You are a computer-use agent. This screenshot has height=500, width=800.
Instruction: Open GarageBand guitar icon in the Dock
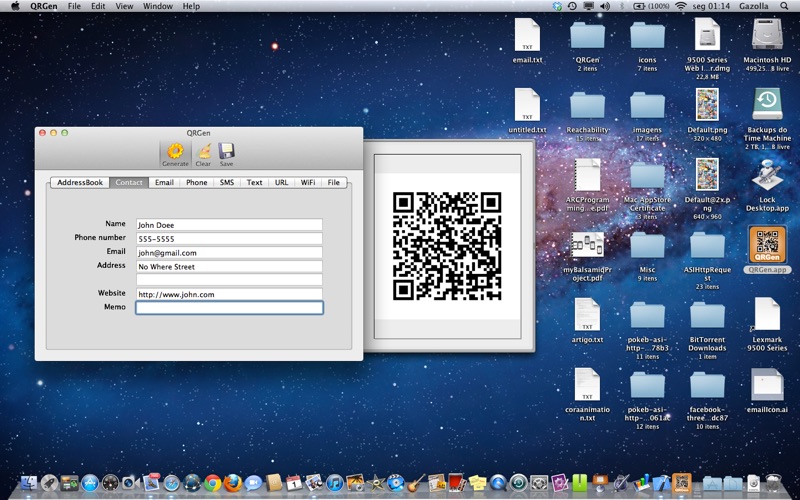point(416,483)
